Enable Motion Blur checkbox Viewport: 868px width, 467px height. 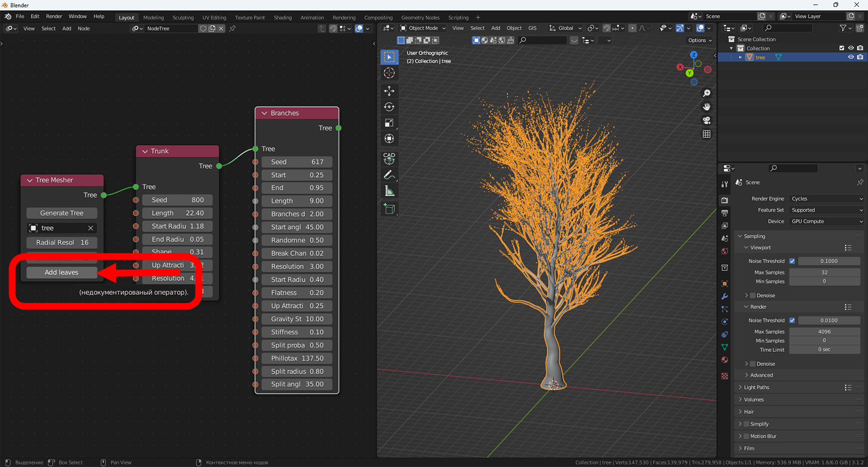pyautogui.click(x=746, y=436)
